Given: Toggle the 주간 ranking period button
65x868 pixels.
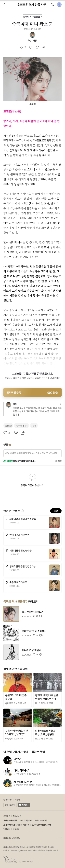Looking at the screenshot, I should point(56,511).
